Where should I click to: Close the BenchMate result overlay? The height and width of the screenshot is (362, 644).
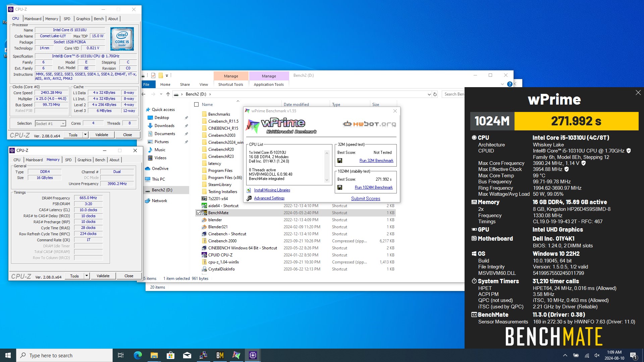pyautogui.click(x=638, y=93)
